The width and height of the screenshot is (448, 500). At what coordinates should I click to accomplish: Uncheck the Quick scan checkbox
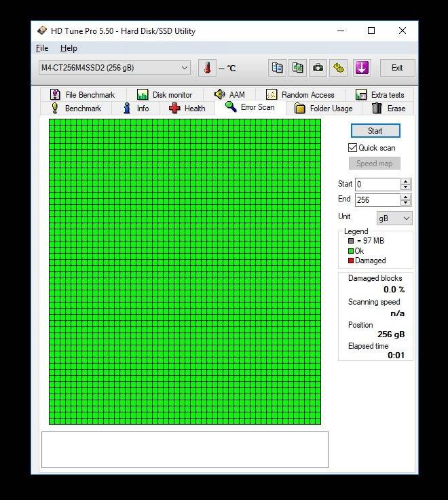(x=352, y=148)
